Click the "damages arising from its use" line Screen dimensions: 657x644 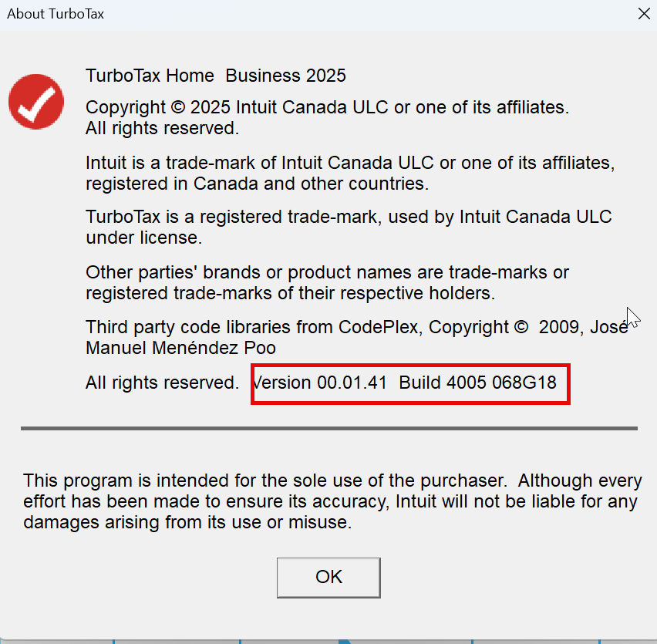187,522
